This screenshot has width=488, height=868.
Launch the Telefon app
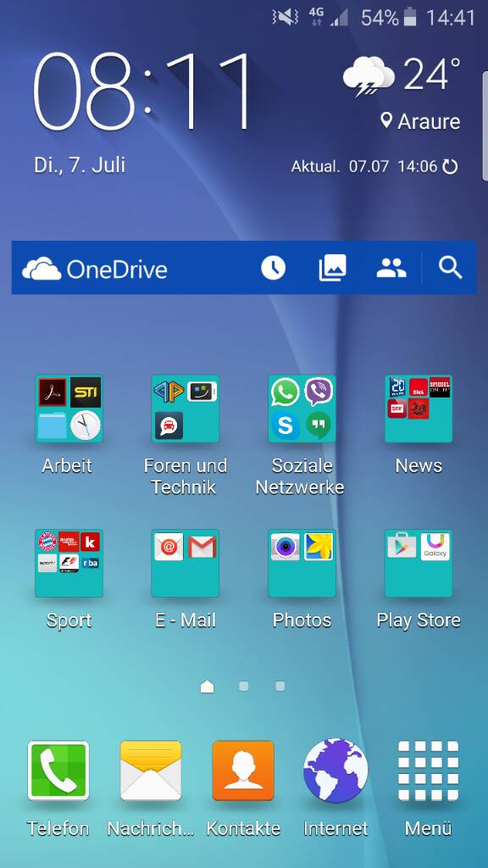click(58, 771)
